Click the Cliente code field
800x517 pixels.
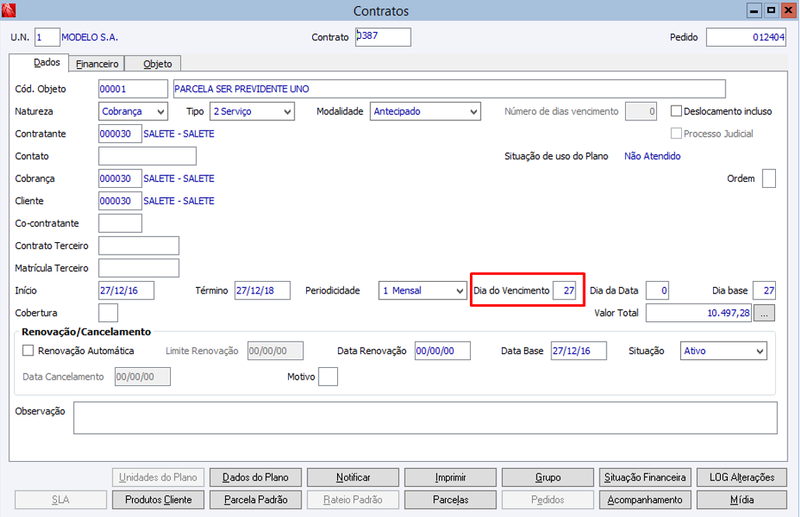pyautogui.click(x=120, y=201)
